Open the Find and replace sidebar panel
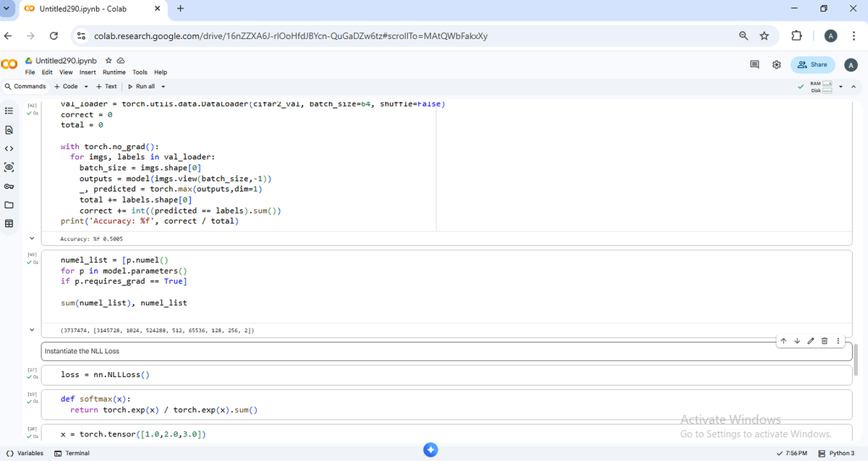The width and height of the screenshot is (868, 461). (9, 130)
